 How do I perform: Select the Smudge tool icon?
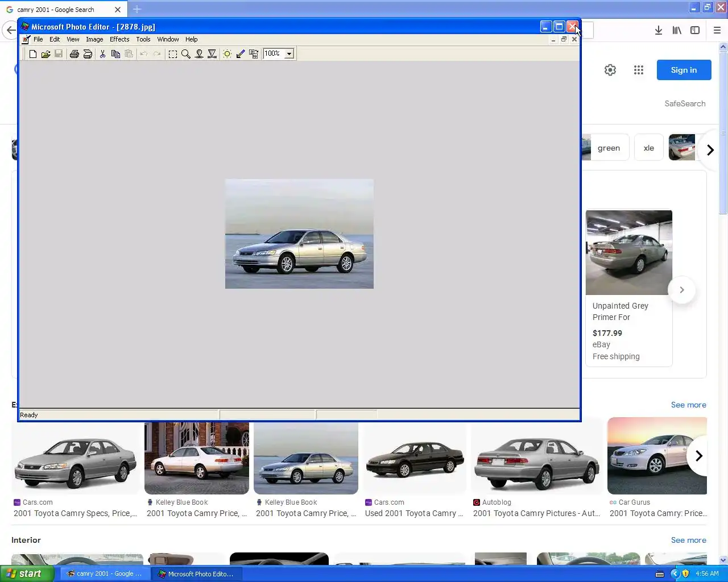pos(199,54)
